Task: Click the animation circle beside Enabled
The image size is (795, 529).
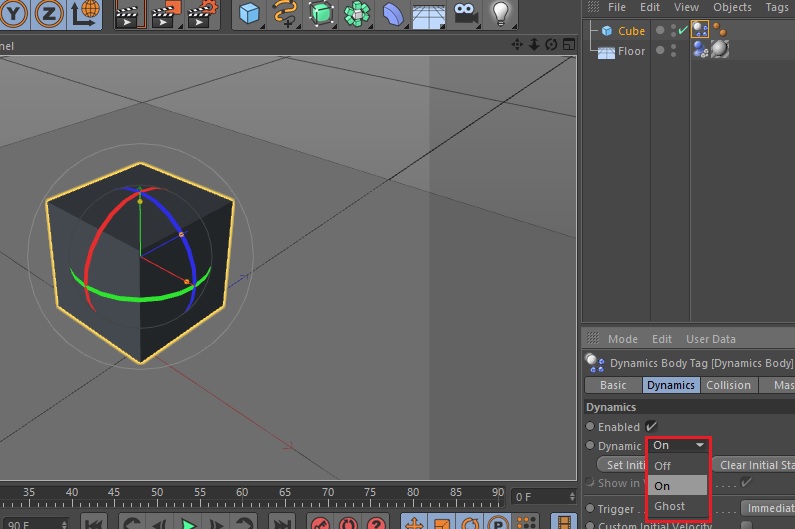Action: point(590,427)
